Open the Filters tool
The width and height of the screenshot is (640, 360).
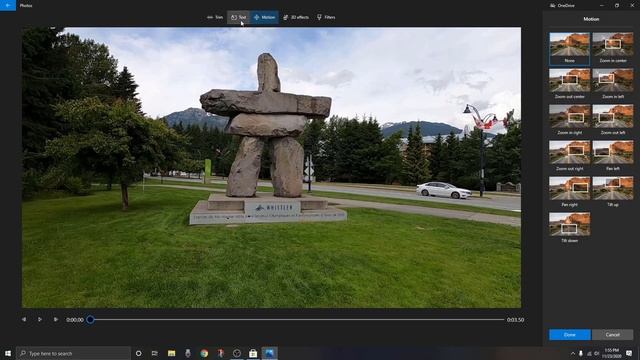click(x=326, y=17)
